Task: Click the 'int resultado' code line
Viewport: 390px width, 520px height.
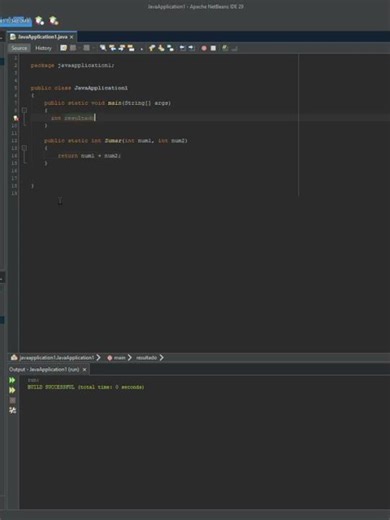Action: tap(72, 118)
